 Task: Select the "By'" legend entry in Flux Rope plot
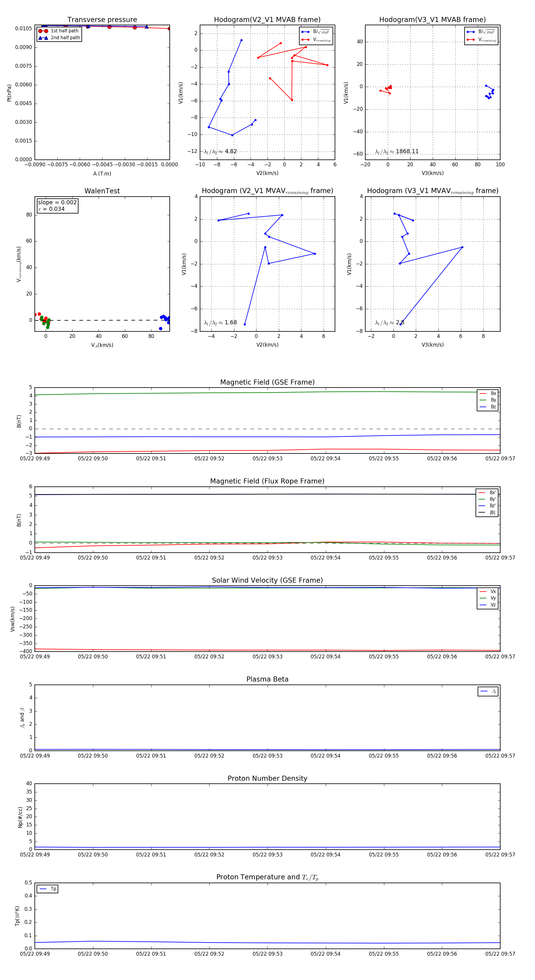[487, 499]
